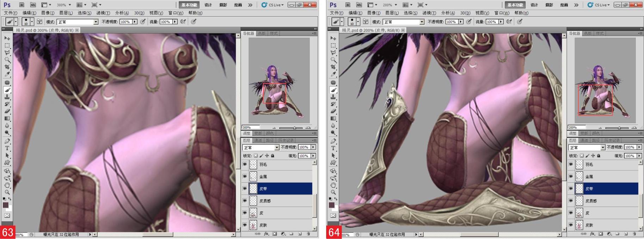Hide the 皮质感 layer in left window
The image size is (644, 239).
click(245, 201)
